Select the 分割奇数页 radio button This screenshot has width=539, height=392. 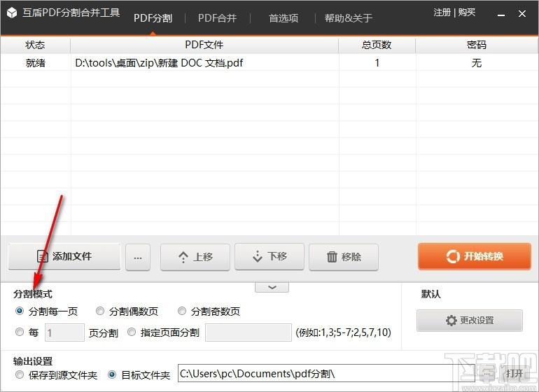coord(182,311)
